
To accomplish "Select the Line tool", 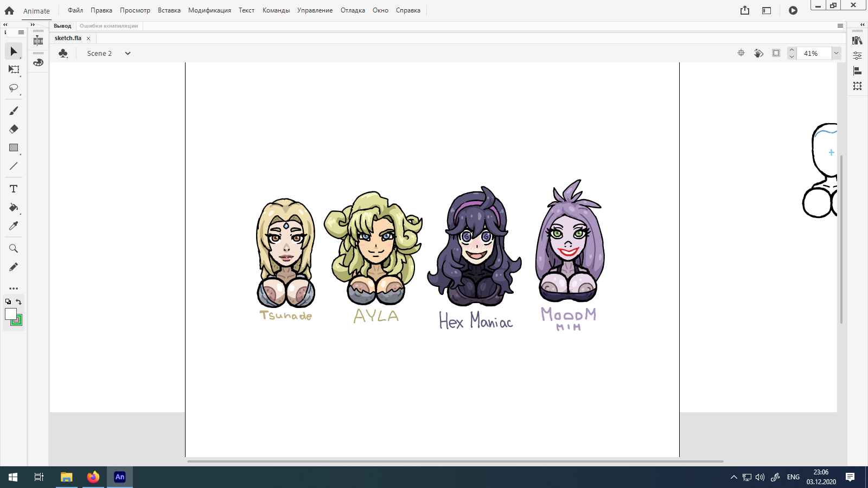I will [x=14, y=166].
